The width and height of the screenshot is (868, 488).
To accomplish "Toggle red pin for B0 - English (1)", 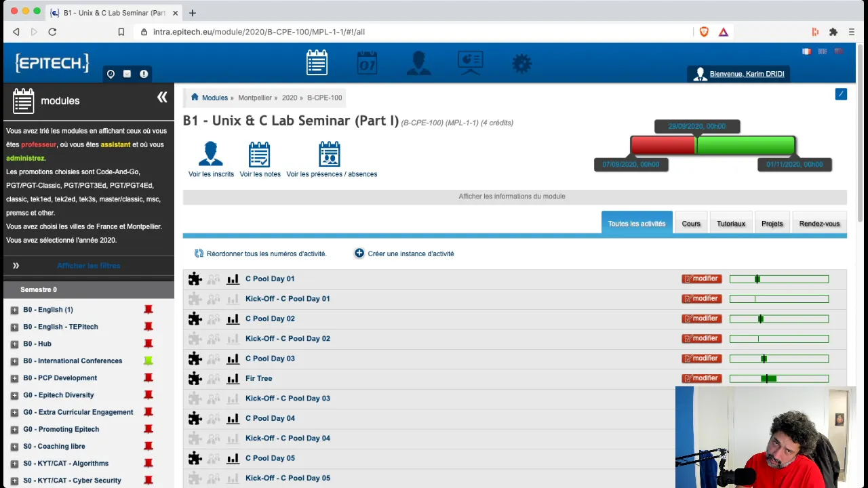I will click(149, 310).
